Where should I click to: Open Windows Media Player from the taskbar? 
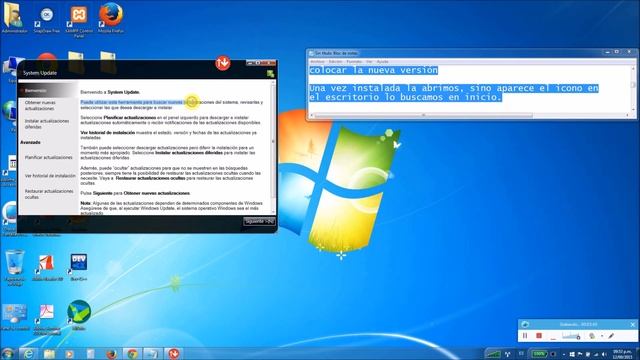pos(69,354)
